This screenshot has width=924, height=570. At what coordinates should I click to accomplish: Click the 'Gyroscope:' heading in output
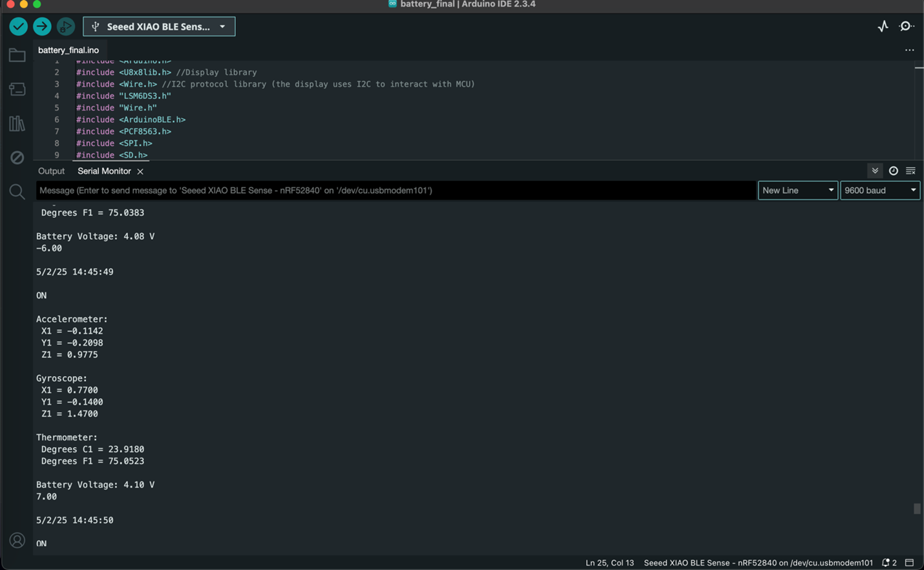tap(61, 379)
